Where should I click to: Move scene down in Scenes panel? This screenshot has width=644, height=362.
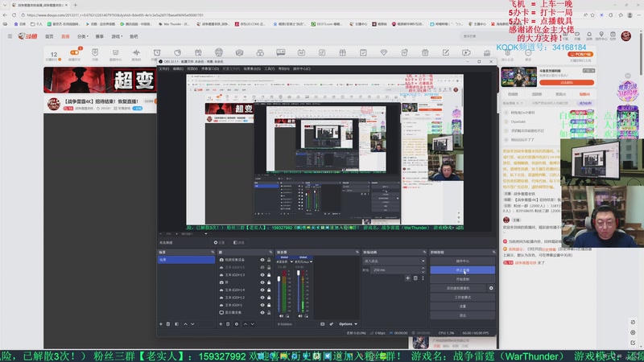[192, 324]
